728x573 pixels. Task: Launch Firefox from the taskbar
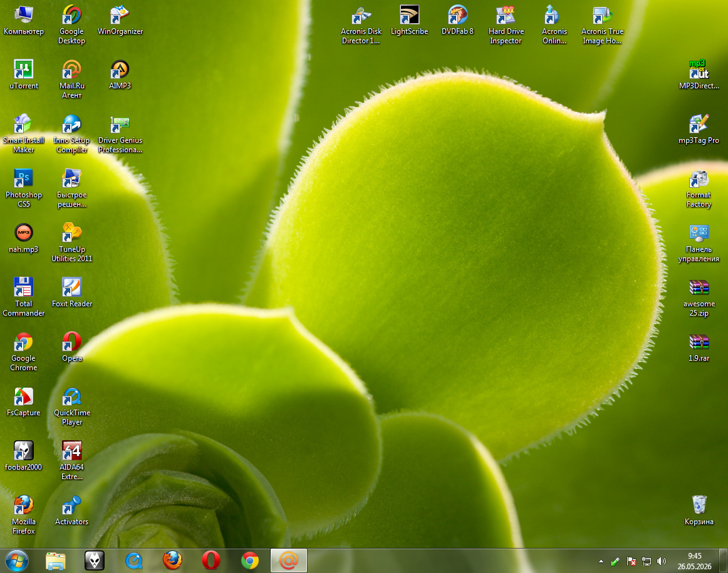pos(172,560)
